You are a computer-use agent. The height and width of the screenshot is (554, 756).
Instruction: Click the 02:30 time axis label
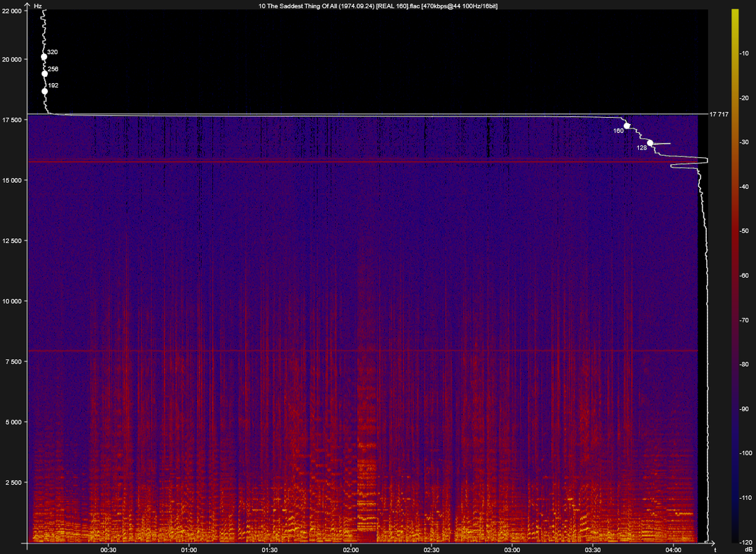[431, 550]
